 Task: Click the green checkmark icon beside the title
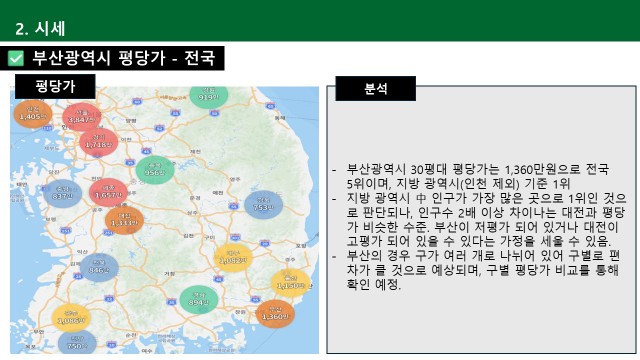(x=16, y=58)
